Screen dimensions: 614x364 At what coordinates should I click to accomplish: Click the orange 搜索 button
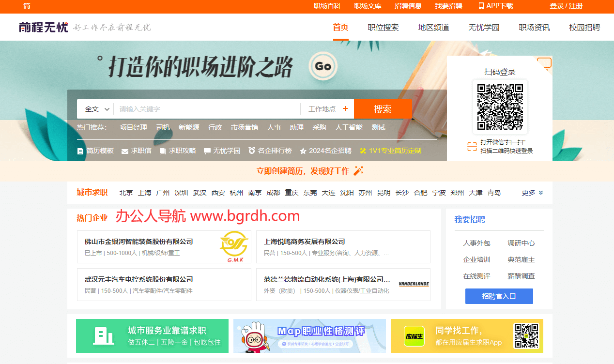click(x=383, y=108)
